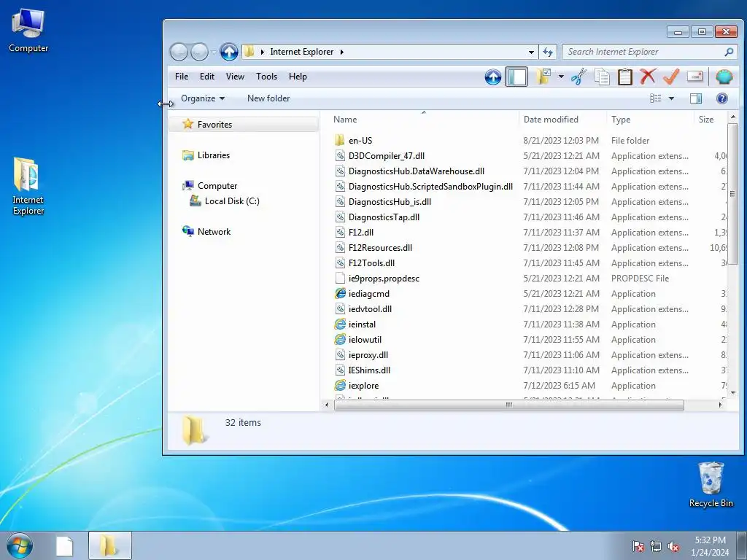747x560 pixels.
Task: Click the Cut scissors icon
Action: [x=578, y=77]
